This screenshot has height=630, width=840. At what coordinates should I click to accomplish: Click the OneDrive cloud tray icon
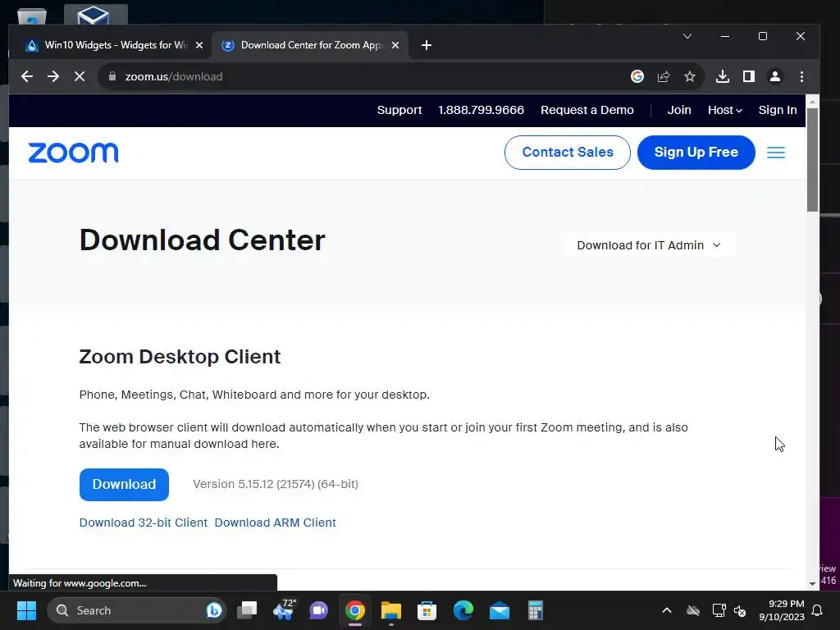click(x=693, y=610)
